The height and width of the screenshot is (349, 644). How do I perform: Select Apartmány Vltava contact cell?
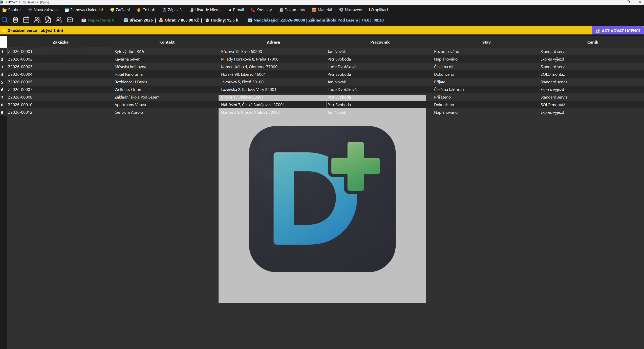pyautogui.click(x=167, y=105)
